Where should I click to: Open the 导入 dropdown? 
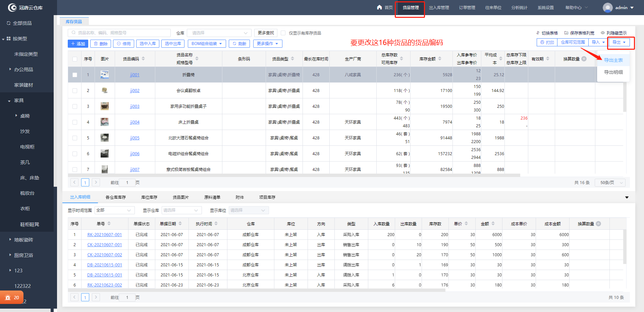(598, 42)
